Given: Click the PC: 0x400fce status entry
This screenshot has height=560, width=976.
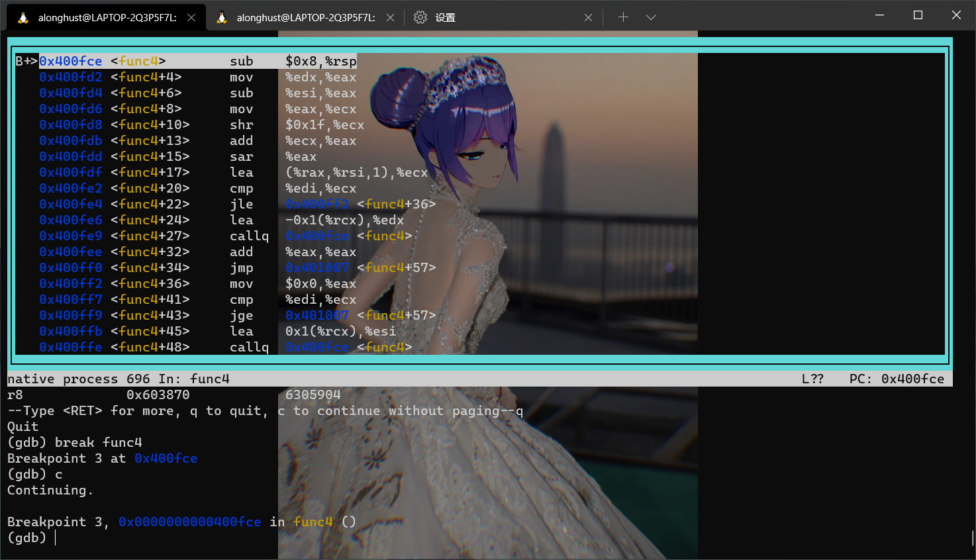Looking at the screenshot, I should click(x=897, y=379).
